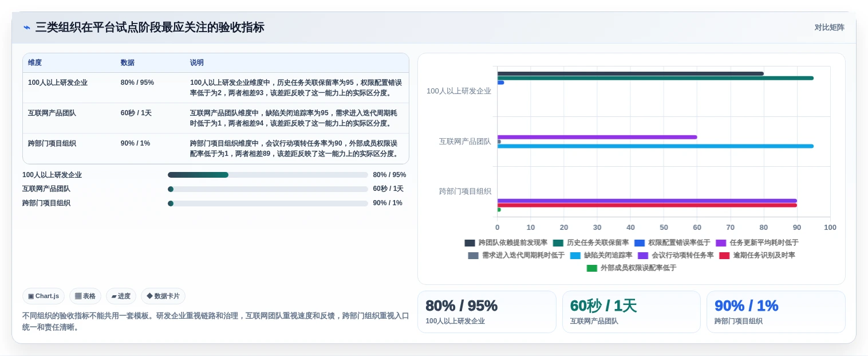Click table cell 100人以上研发企业
Screen dimensions: 868x356
[58, 83]
